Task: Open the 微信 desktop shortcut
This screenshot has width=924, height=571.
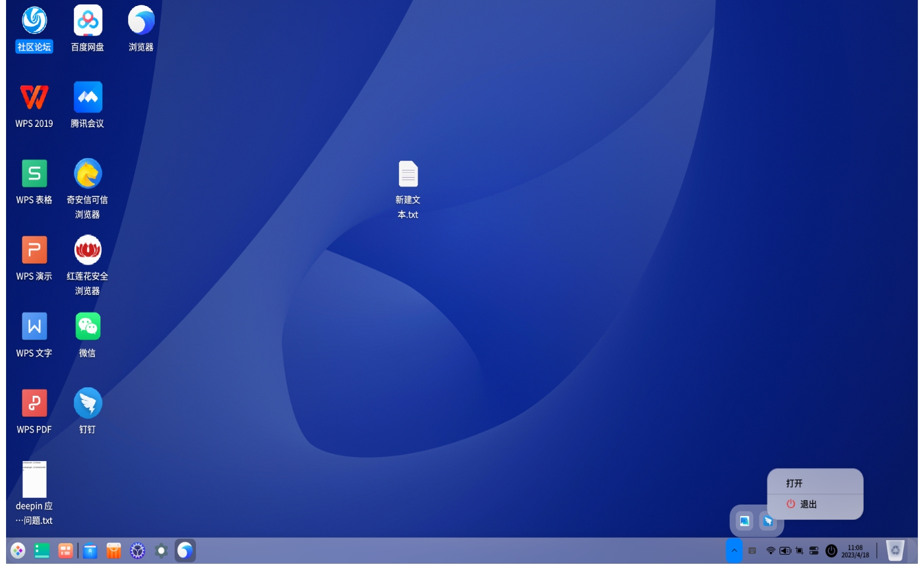Action: (x=88, y=335)
